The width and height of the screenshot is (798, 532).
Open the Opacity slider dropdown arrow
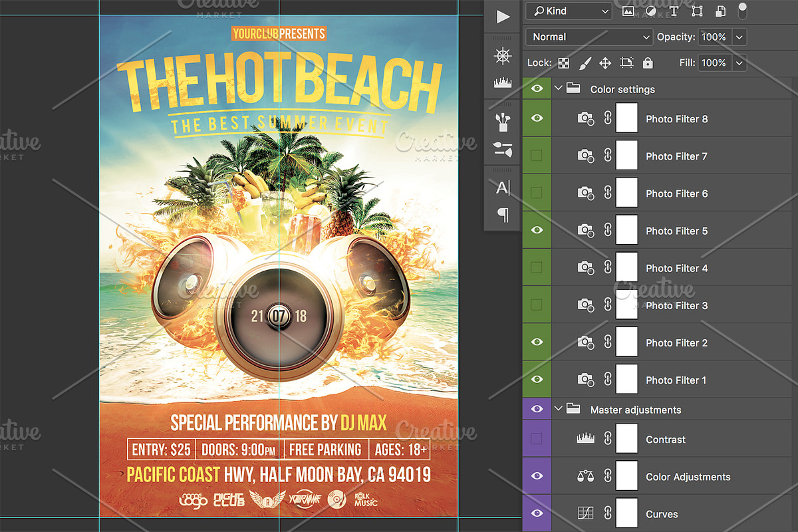coord(739,37)
